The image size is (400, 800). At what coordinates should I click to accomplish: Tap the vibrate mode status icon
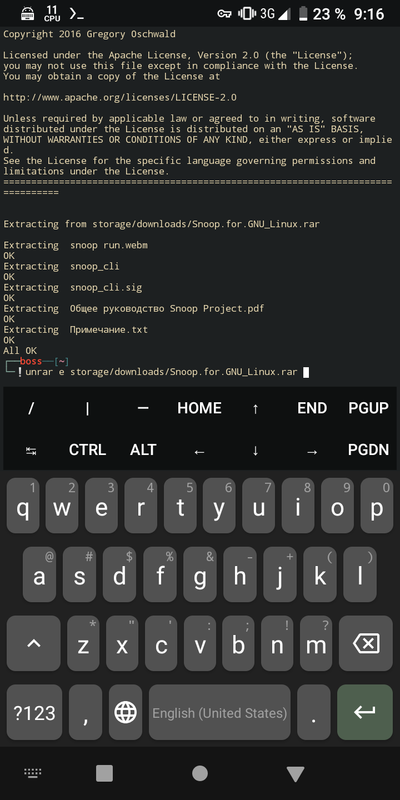(x=247, y=14)
